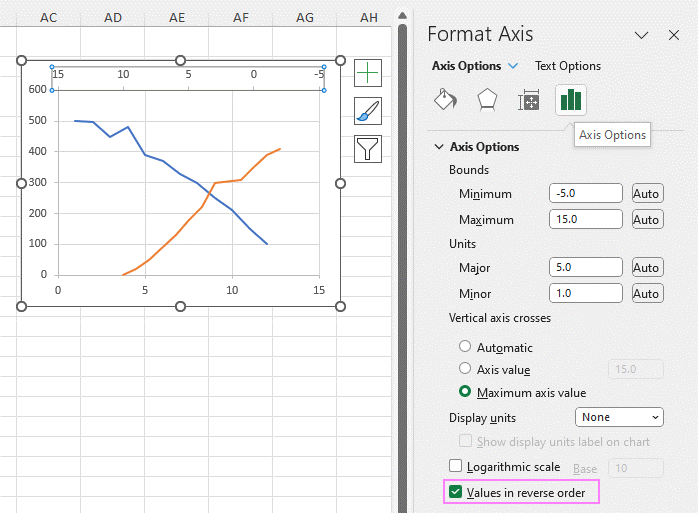698x513 pixels.
Task: Reset Minimum bound with Auto button
Action: pos(648,194)
